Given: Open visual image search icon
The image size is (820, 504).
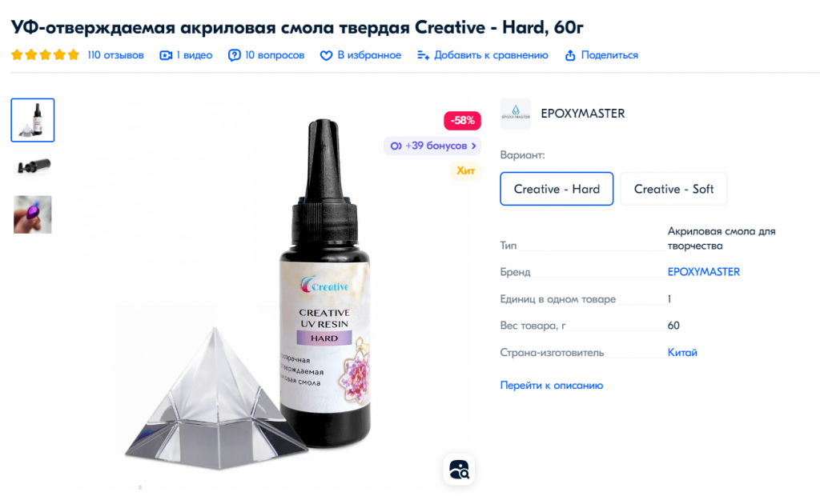Looking at the screenshot, I should coord(459,469).
